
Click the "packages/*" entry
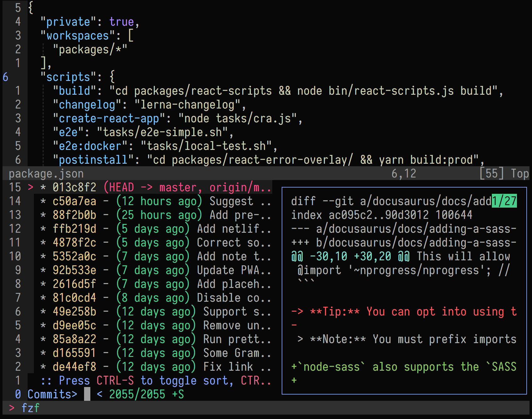tap(90, 49)
